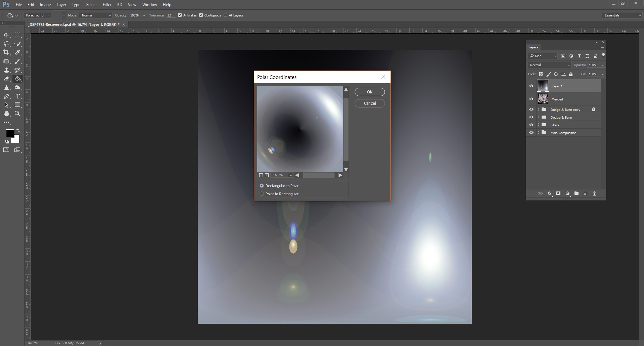Hide the Merged layer

point(532,99)
